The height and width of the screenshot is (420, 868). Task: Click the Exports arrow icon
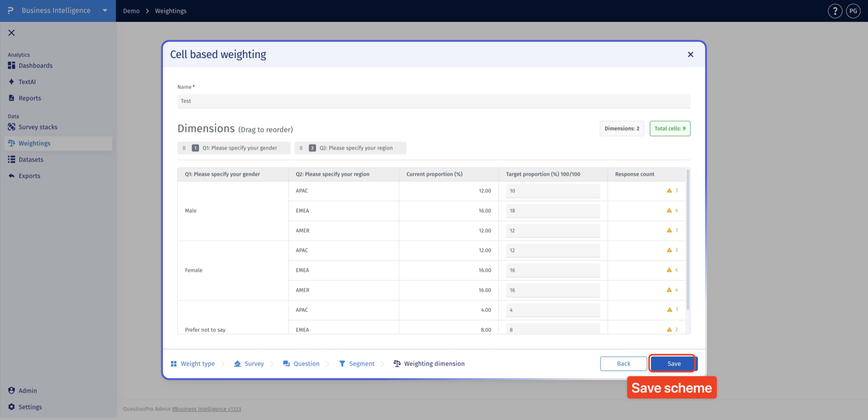11,176
